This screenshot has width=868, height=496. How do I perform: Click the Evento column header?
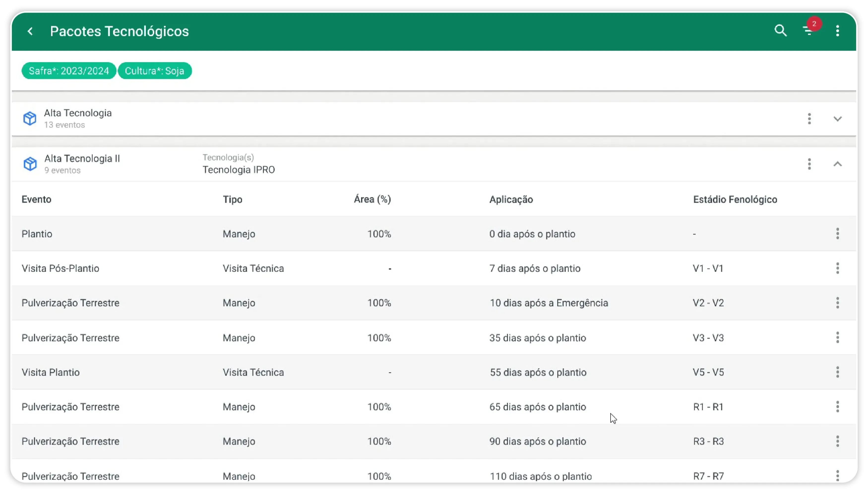pos(36,199)
